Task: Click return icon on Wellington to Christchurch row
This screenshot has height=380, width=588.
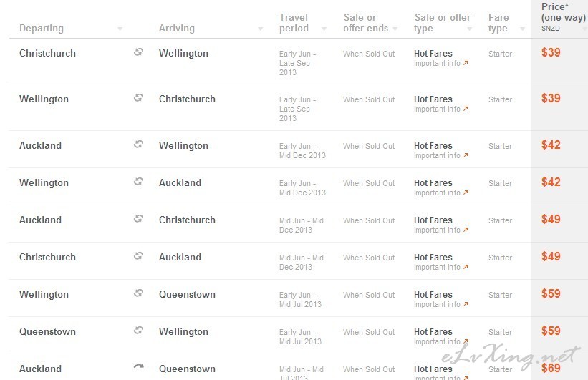Action: [139, 98]
